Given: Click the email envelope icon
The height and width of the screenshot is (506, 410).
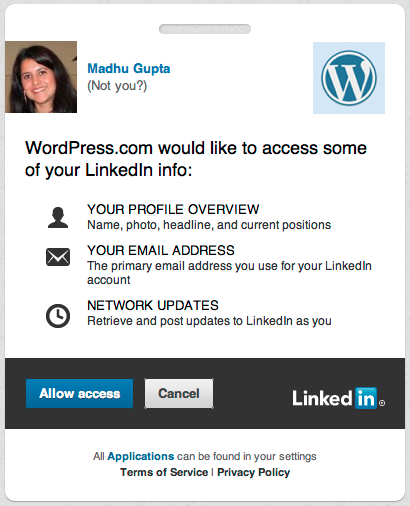Looking at the screenshot, I should (58, 257).
